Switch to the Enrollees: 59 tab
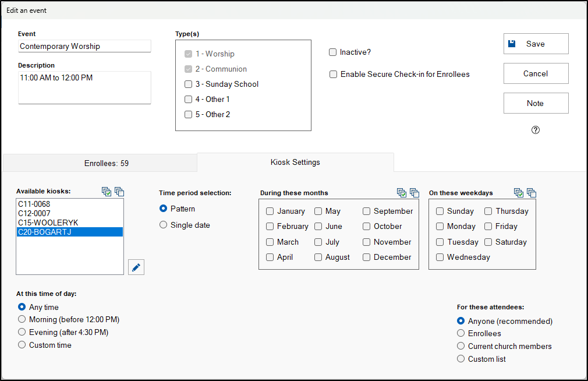The image size is (588, 381). pos(106,163)
